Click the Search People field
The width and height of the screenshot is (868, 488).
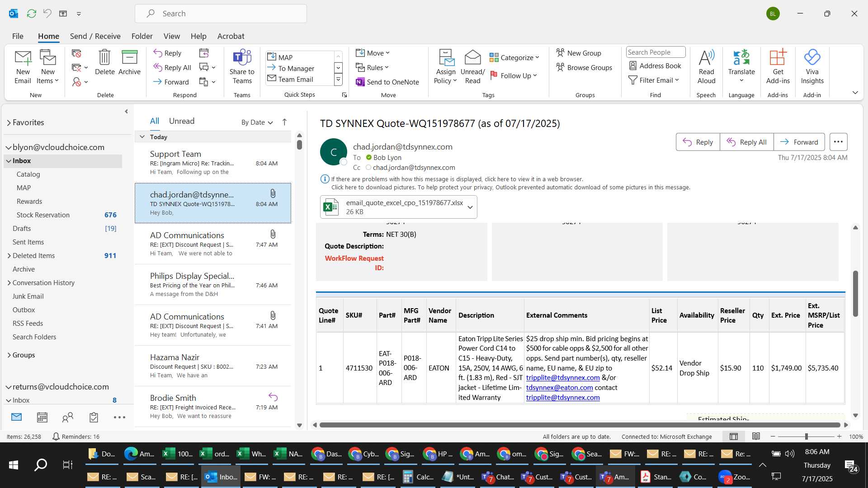pyautogui.click(x=656, y=52)
